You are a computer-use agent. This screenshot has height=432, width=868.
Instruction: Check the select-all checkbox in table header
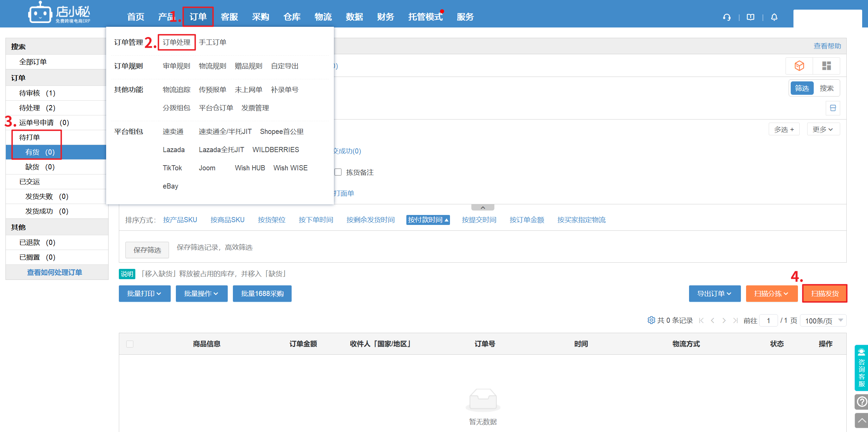coord(130,344)
